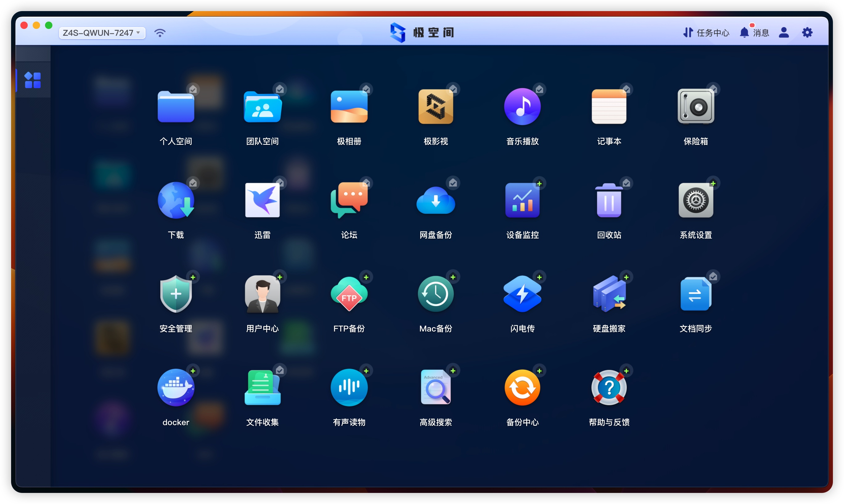Open the user account menu icon

(784, 33)
